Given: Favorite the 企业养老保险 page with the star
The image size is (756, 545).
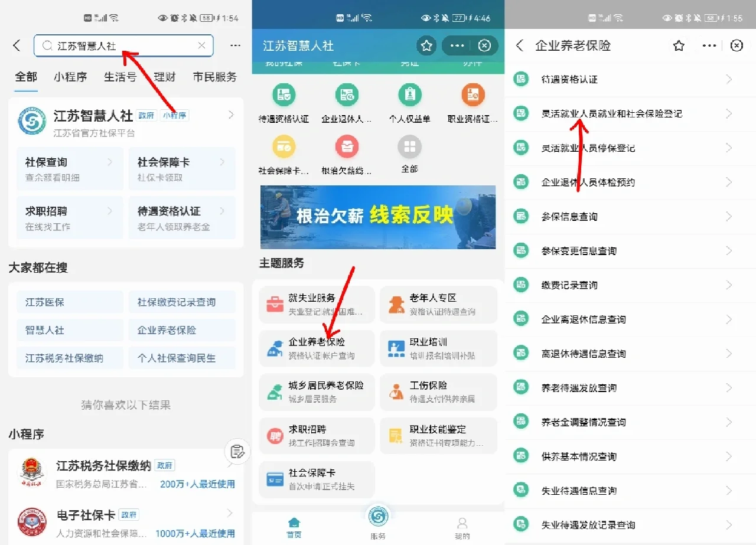Looking at the screenshot, I should (x=679, y=45).
